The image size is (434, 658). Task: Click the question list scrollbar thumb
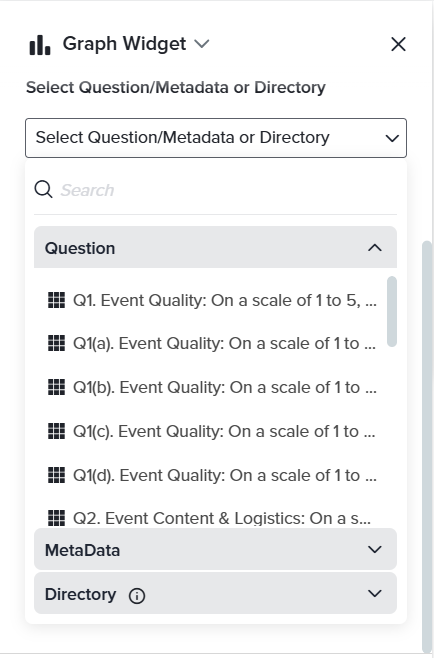[392, 311]
